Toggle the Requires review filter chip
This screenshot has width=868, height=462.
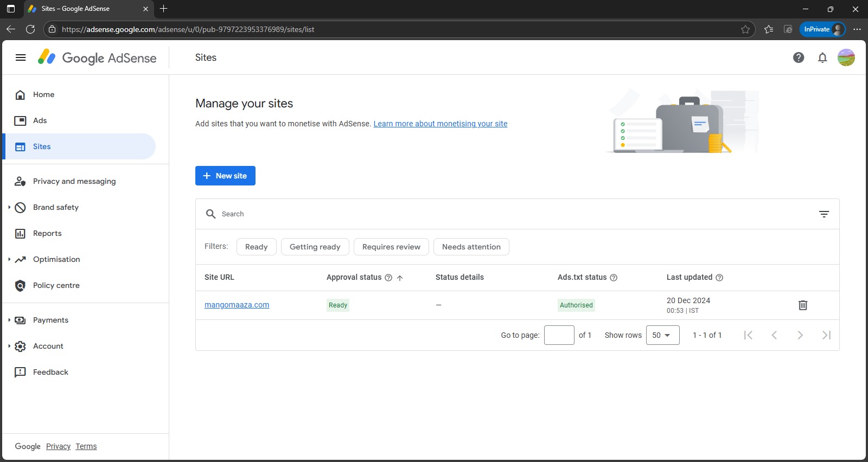(x=391, y=247)
